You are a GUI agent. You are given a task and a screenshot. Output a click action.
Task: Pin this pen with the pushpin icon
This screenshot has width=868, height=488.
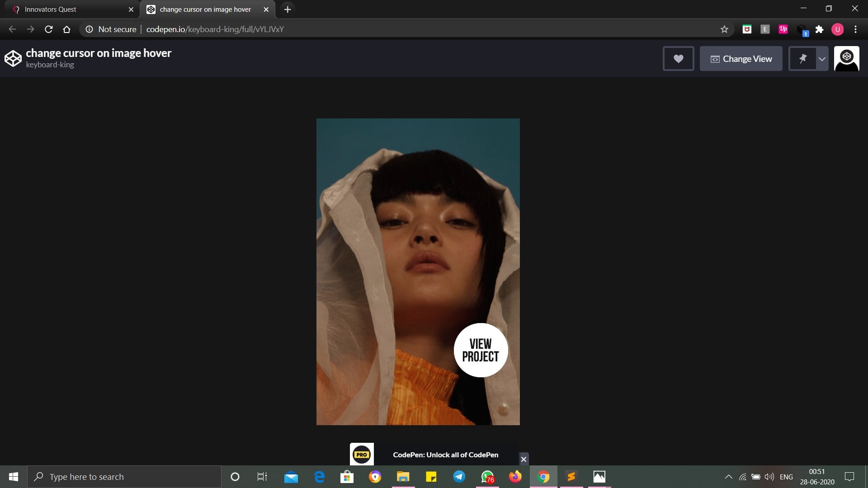coord(802,59)
